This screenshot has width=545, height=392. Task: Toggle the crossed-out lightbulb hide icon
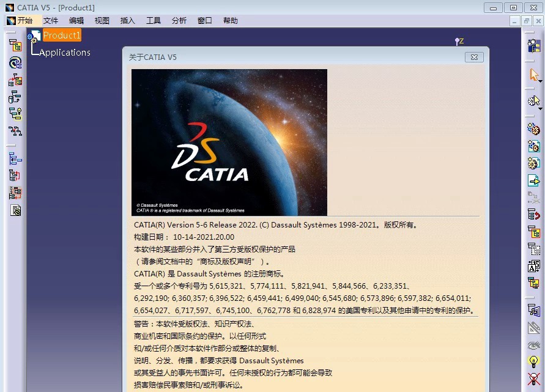coord(534,379)
